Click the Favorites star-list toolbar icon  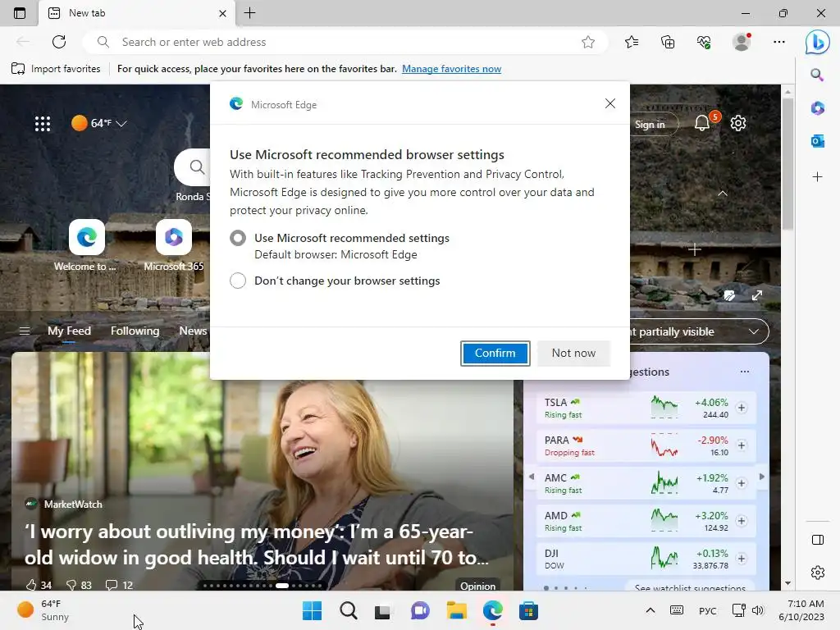click(x=632, y=42)
